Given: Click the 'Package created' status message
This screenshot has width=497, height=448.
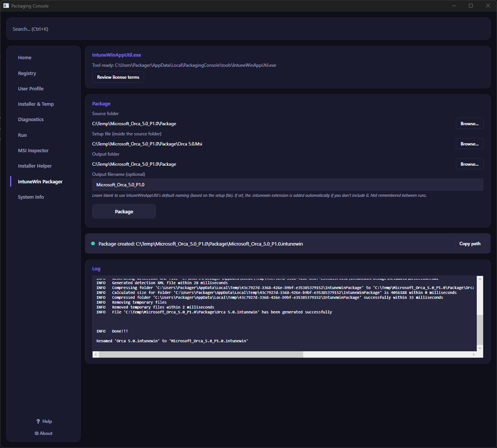Looking at the screenshot, I should click(x=201, y=244).
